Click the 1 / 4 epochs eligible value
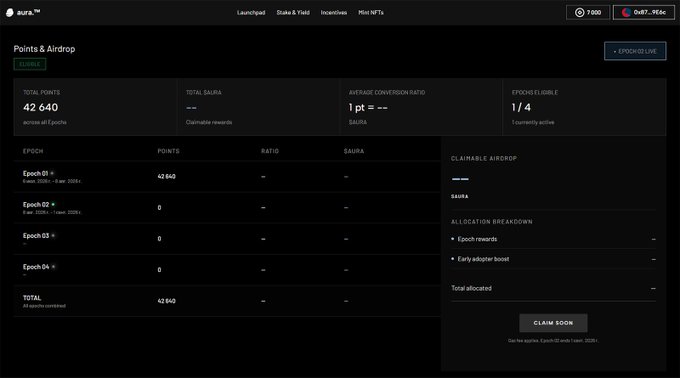Image resolution: width=680 pixels, height=378 pixels. (x=521, y=107)
